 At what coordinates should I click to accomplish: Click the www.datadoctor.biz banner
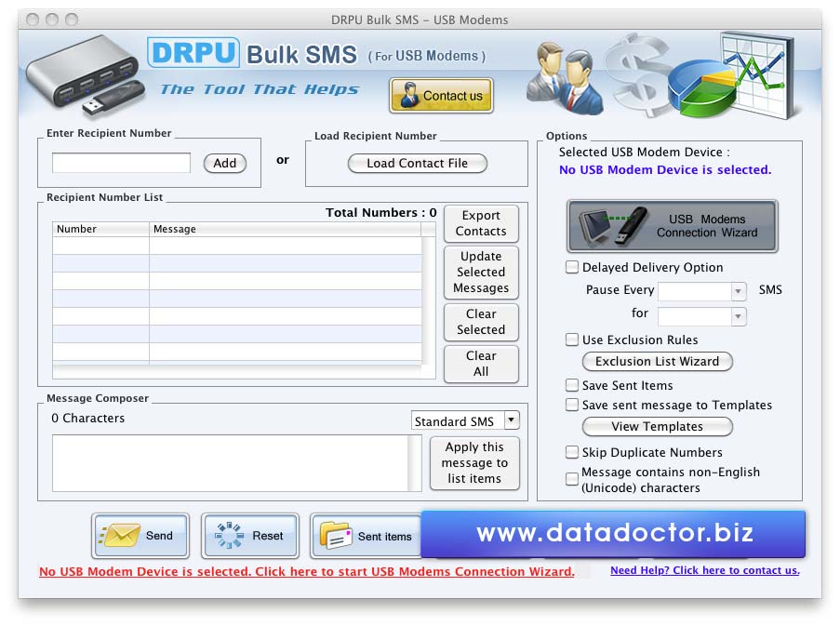coord(613,533)
